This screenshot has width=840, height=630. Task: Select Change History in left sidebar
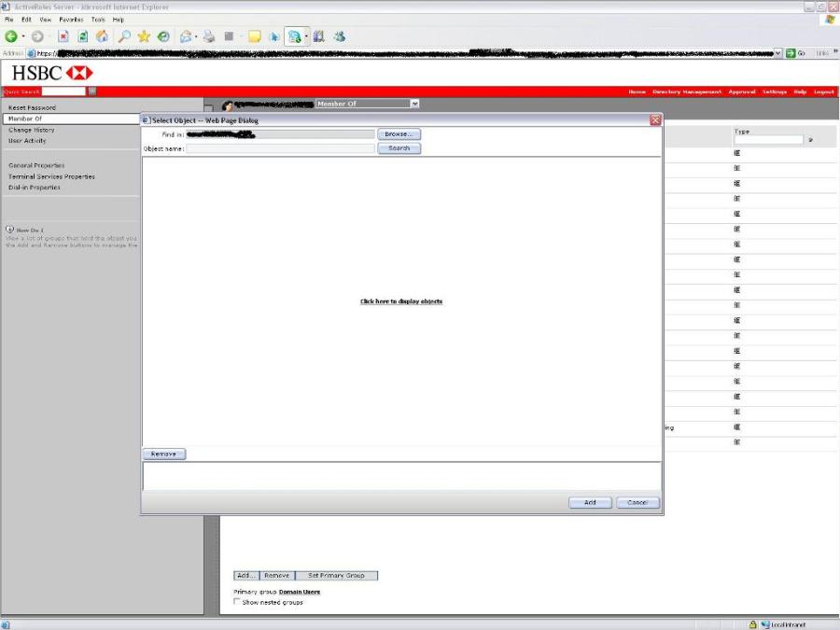[32, 130]
